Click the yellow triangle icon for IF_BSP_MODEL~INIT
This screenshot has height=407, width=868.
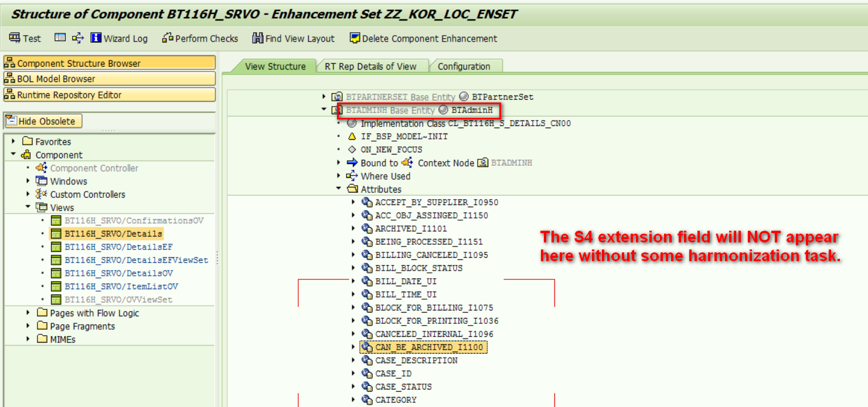coord(352,136)
